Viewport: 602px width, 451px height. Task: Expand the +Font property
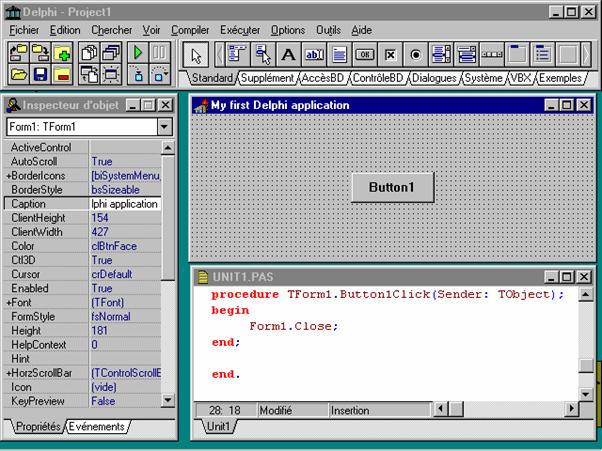coord(8,302)
